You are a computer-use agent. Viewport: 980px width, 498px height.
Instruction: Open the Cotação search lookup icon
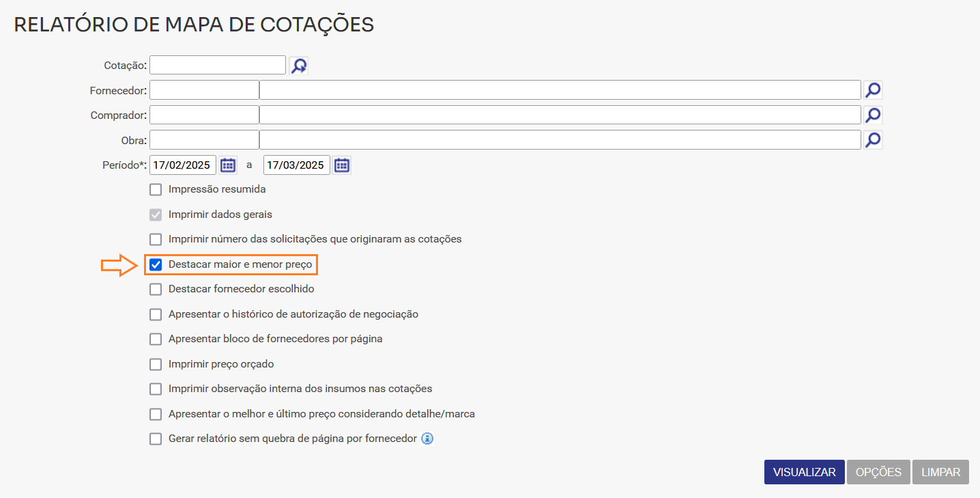(x=299, y=66)
